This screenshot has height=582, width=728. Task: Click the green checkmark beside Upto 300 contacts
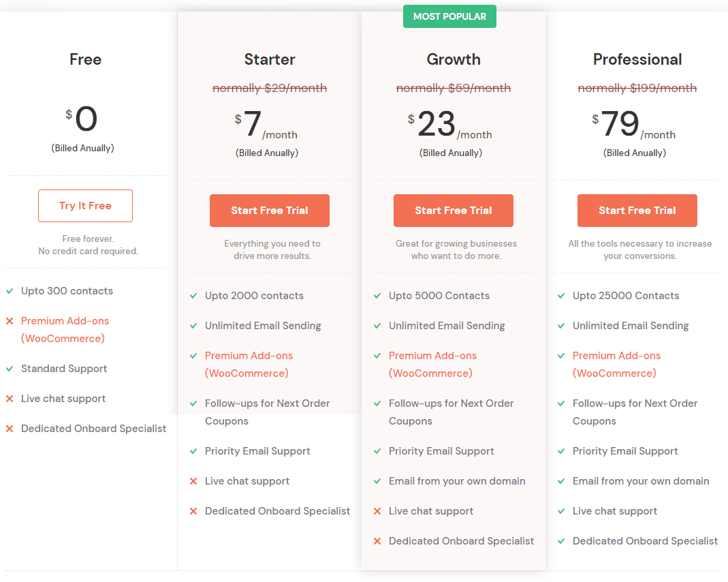point(9,291)
